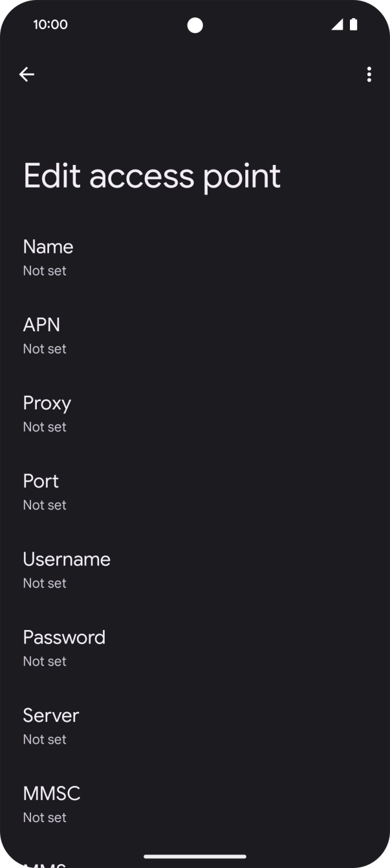Viewport: 390px width, 868px height.
Task: Select the clock in the status bar
Action: tap(50, 25)
